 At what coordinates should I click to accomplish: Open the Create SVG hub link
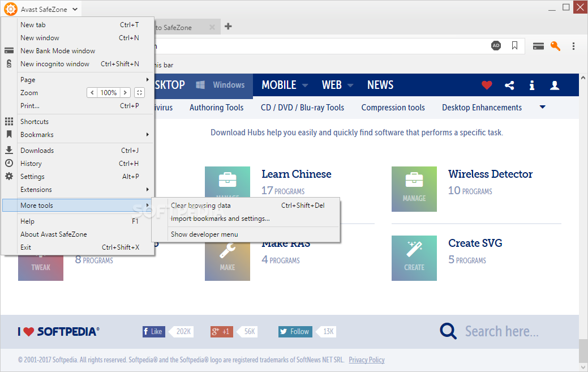[475, 243]
